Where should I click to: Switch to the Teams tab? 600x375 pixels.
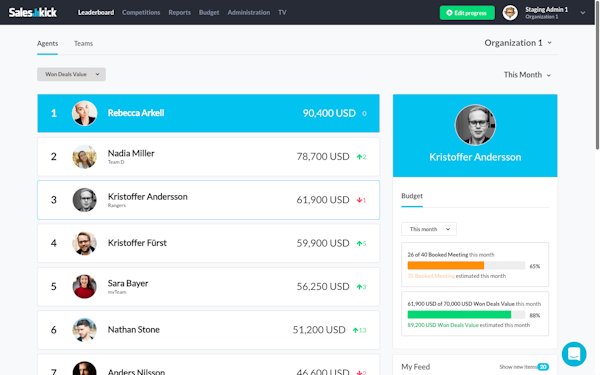83,44
